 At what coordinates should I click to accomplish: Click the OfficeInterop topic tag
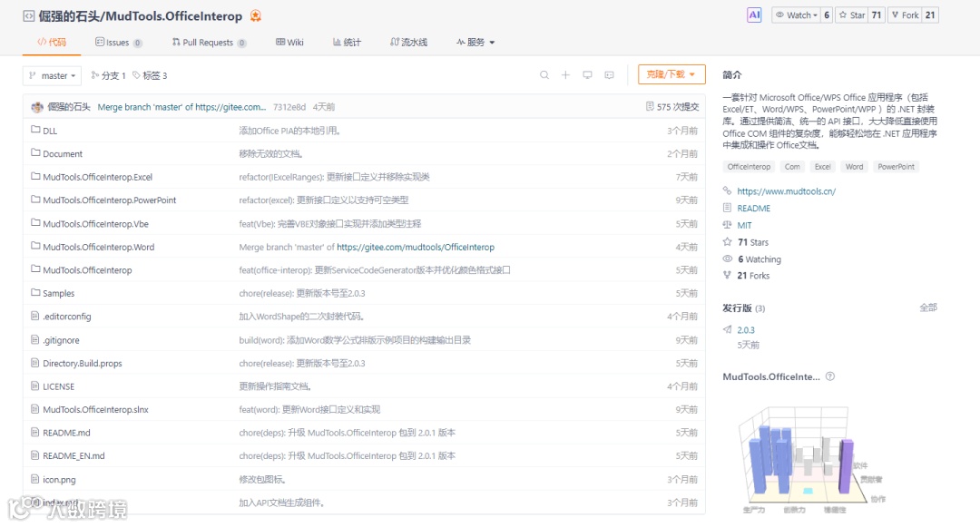click(x=749, y=167)
